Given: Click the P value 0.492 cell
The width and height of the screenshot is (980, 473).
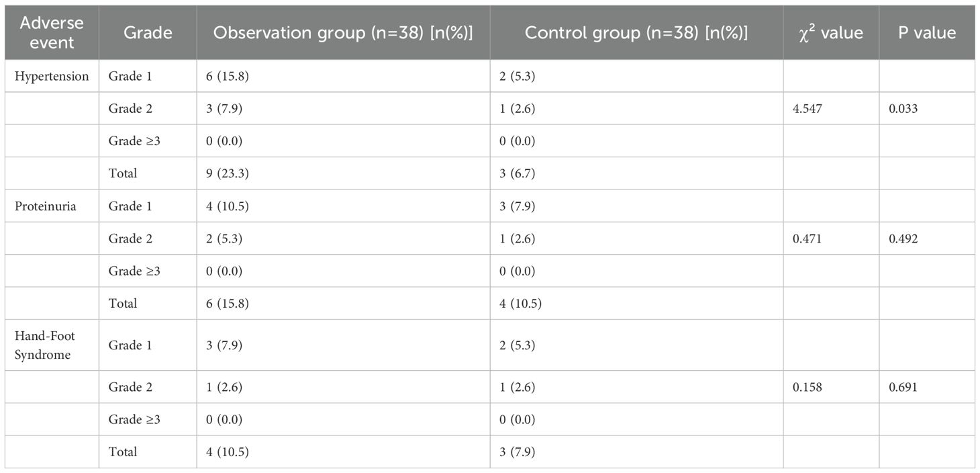Looking at the screenshot, I should click(903, 239).
